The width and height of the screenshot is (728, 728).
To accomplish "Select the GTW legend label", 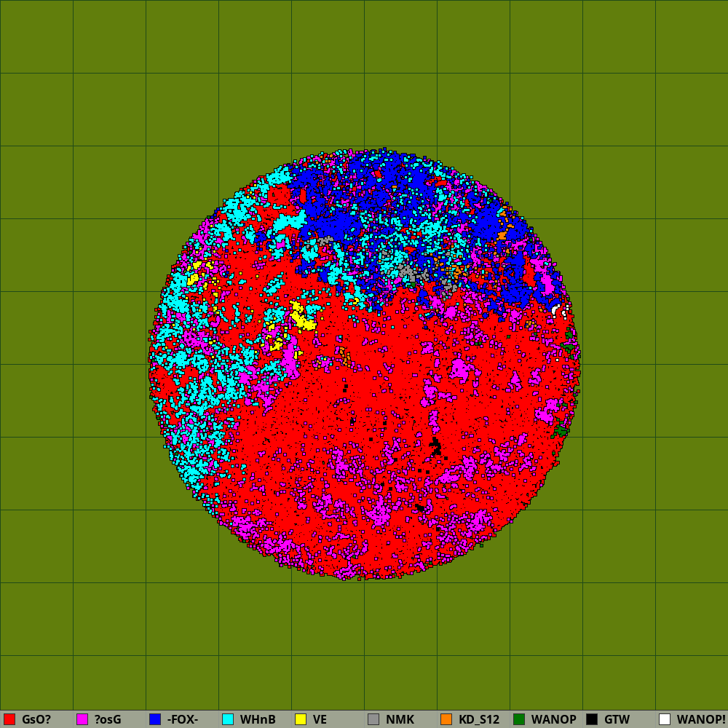I will (617, 719).
